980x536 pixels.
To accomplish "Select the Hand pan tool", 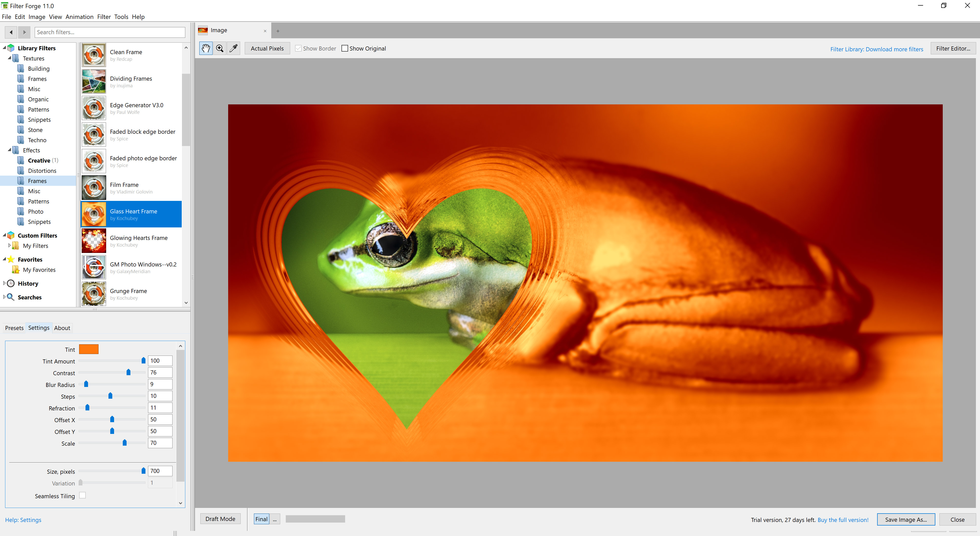I will point(206,48).
